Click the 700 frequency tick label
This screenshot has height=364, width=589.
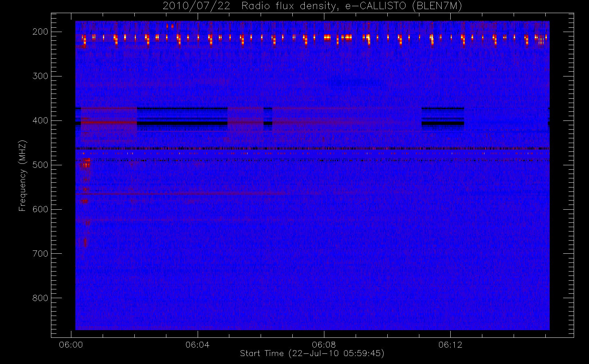click(x=40, y=254)
